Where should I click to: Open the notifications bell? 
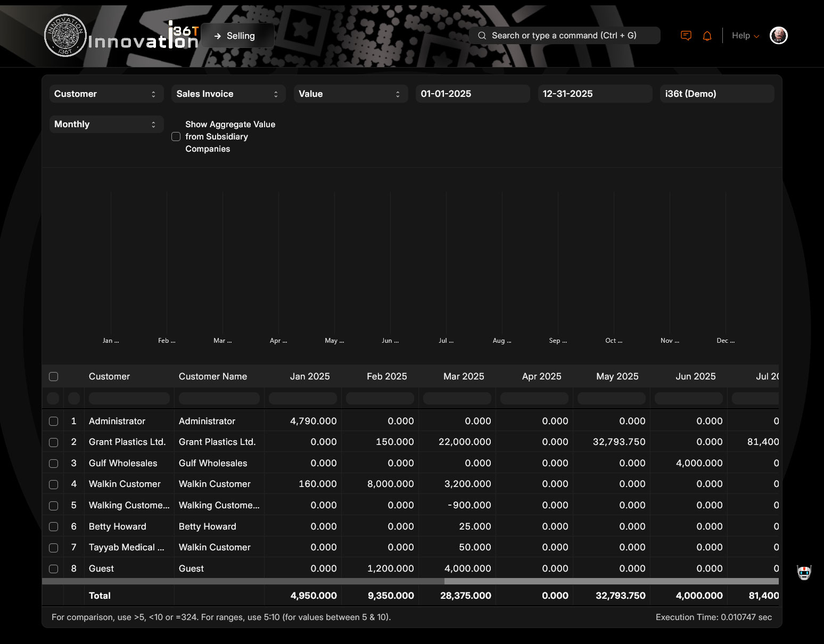point(707,36)
